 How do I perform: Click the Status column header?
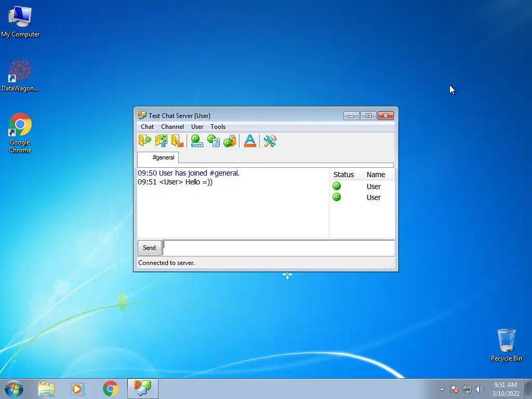346,175
